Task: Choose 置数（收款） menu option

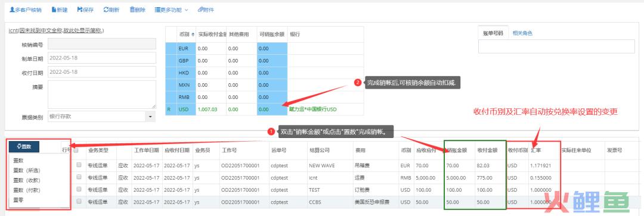Action: click(x=27, y=180)
